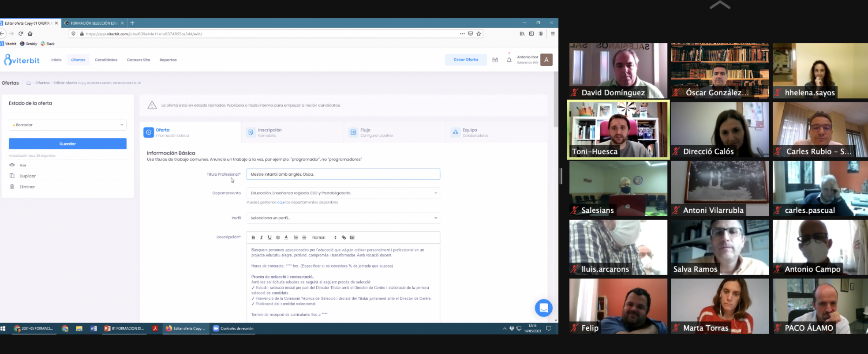Screen dimensions: 868x354
Task: Go to Candidatos in the top menu
Action: [x=106, y=60]
